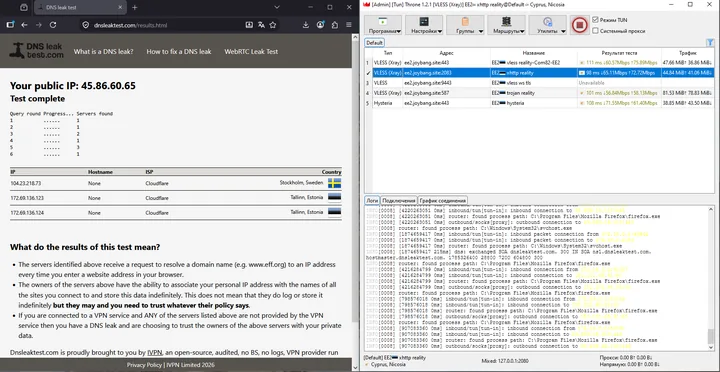The image size is (720, 372).
Task: Open WebRTC Leak Test link
Action: pos(251,51)
